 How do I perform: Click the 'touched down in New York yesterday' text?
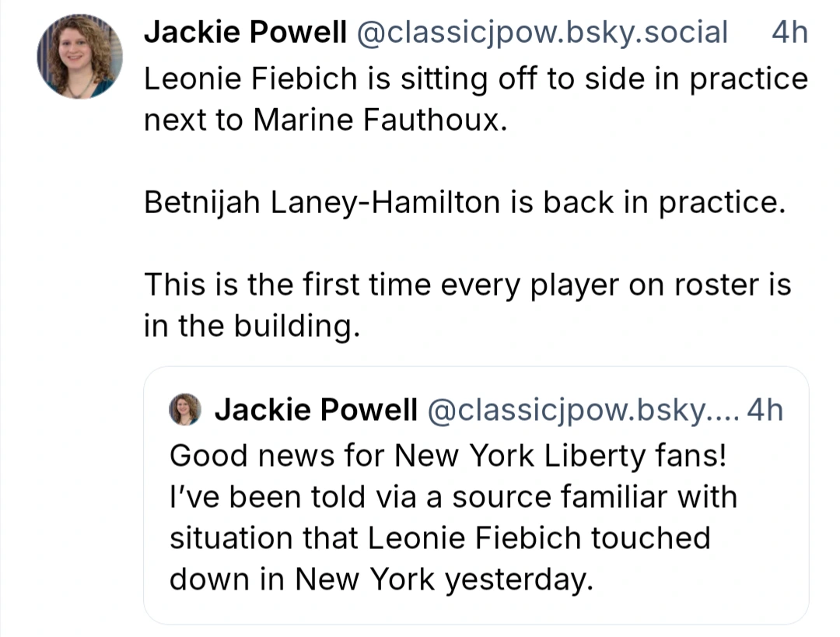pos(439,558)
